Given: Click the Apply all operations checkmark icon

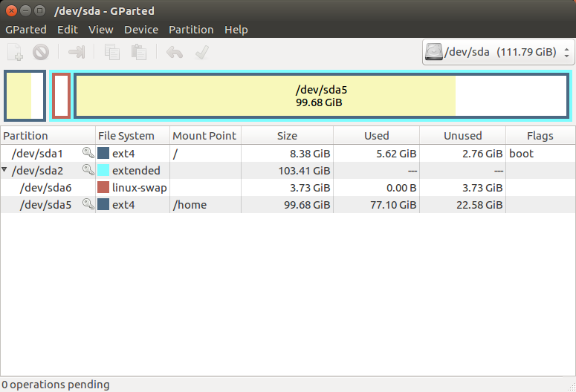Looking at the screenshot, I should tap(202, 52).
